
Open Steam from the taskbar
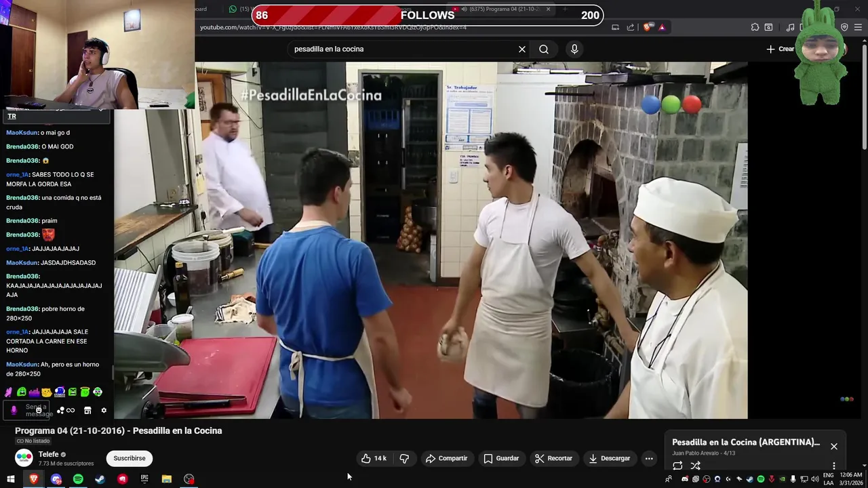tap(100, 479)
